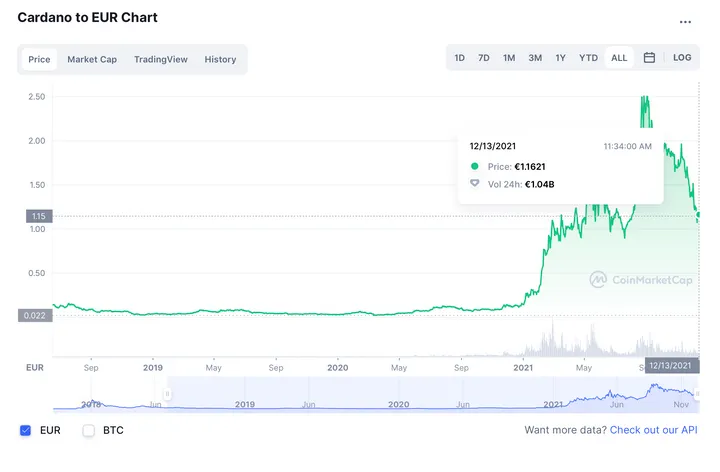Select the 1D time range
This screenshot has height=472, width=720.
(460, 58)
